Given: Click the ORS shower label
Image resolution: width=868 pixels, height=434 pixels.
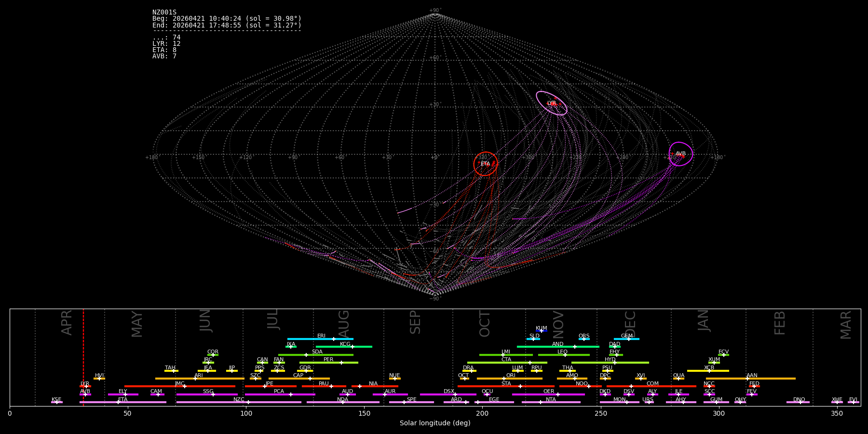Looking at the screenshot, I should [x=584, y=336].
